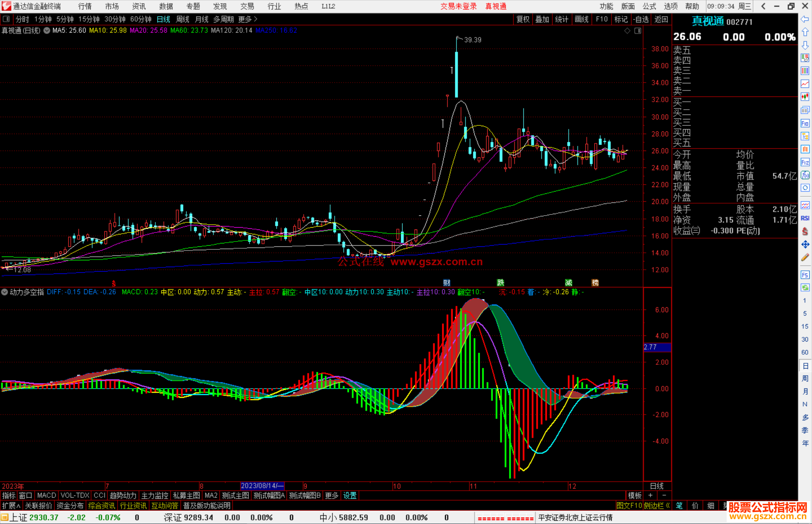This screenshot has width=812, height=524.
Task: Open the formula f(x) sidebar icon
Action: [805, 175]
